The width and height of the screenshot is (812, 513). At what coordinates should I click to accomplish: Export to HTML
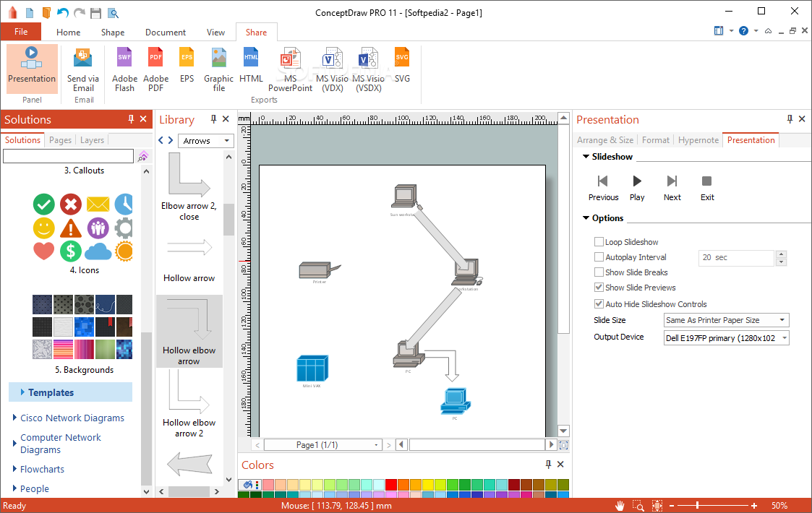(251, 66)
